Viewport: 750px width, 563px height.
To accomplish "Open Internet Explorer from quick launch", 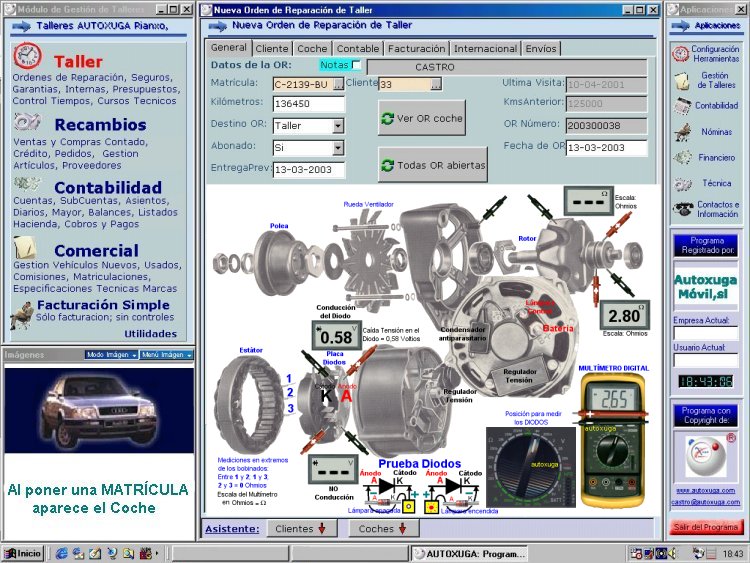I will click(x=62, y=553).
